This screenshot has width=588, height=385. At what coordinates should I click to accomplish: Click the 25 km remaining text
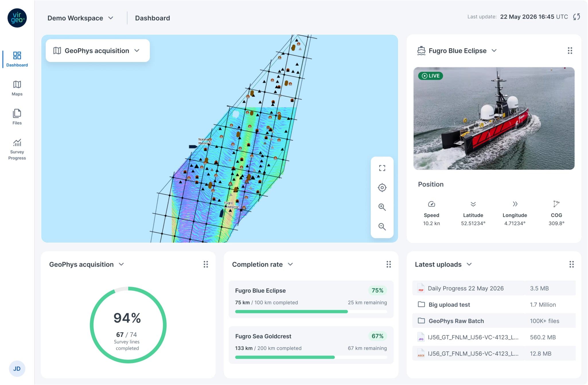(367, 302)
